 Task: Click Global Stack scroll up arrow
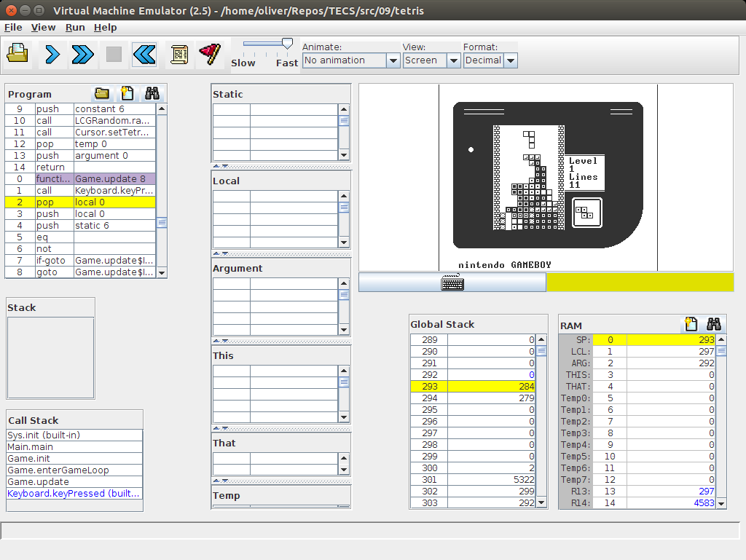(x=541, y=339)
